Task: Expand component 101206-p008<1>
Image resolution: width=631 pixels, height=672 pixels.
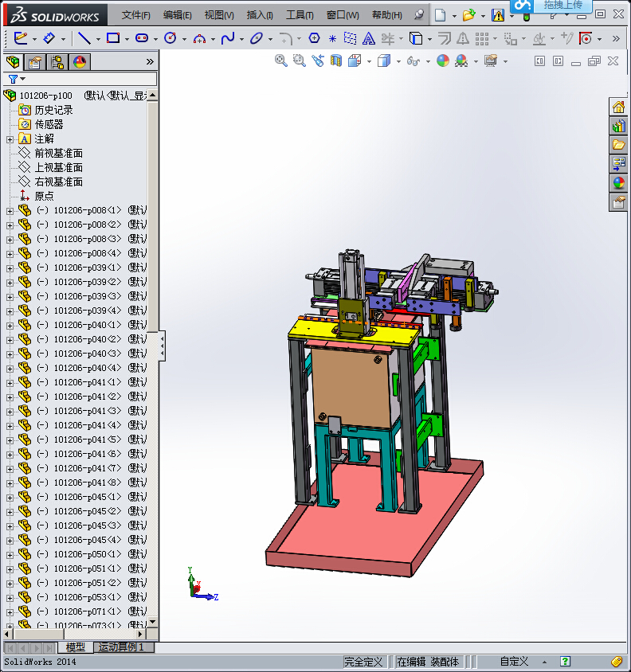Action: click(x=10, y=211)
